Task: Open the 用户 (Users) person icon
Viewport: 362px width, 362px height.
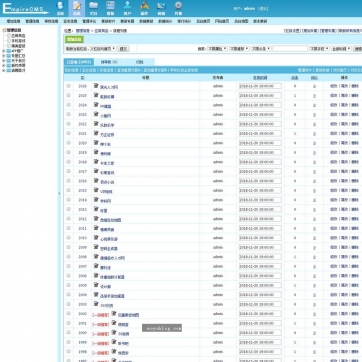Action: [x=127, y=8]
